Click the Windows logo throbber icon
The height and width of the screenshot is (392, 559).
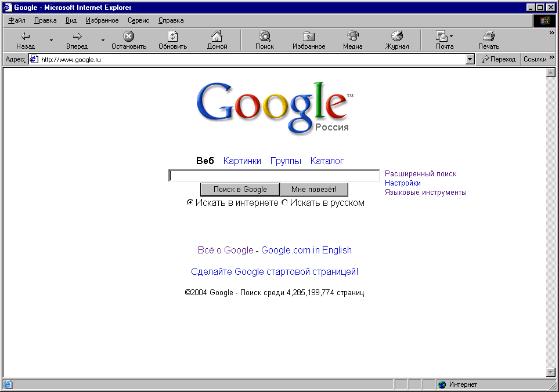click(544, 21)
